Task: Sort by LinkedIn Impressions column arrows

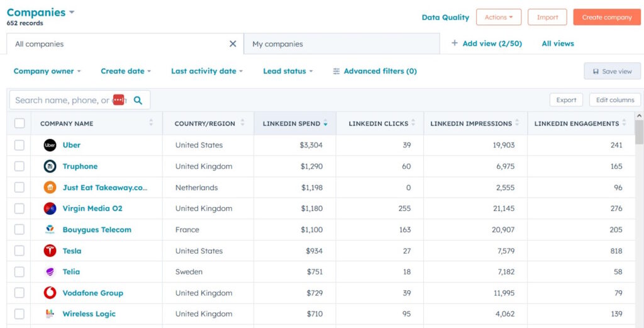Action: point(517,123)
